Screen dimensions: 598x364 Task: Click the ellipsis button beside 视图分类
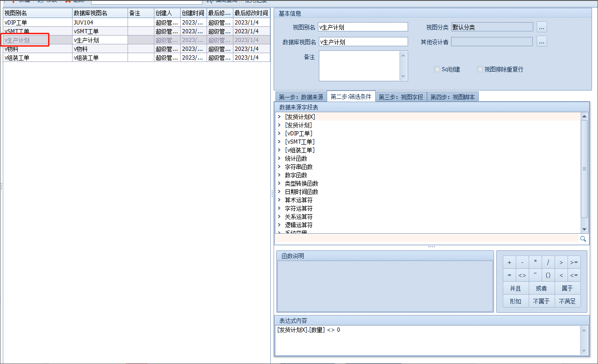click(542, 27)
